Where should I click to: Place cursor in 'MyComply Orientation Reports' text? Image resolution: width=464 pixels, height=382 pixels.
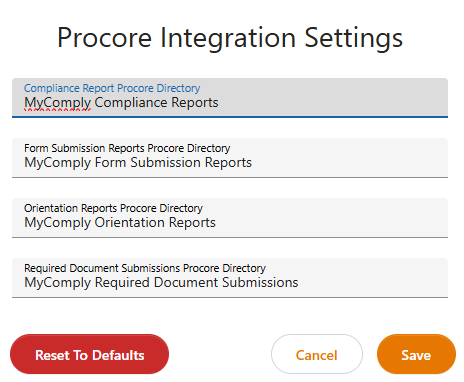tap(120, 223)
